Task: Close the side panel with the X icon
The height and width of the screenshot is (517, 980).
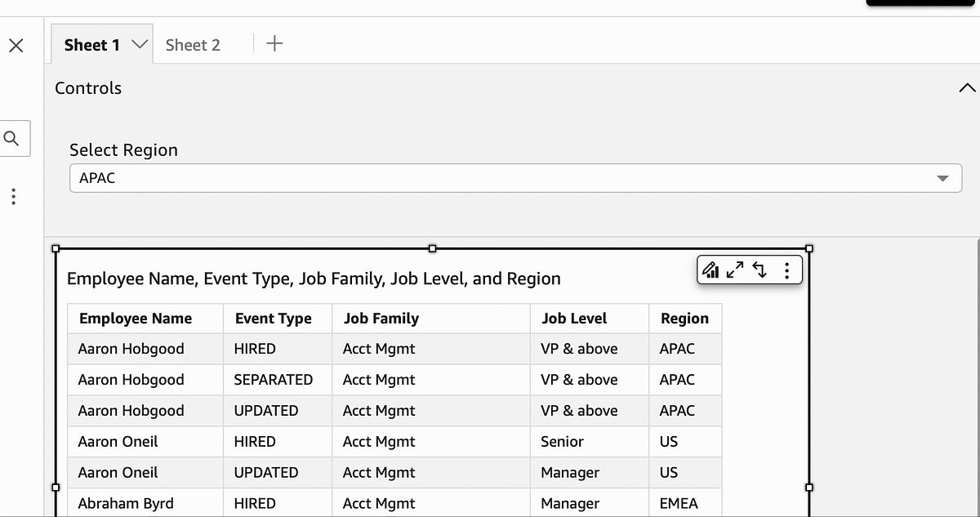Action: 16,46
